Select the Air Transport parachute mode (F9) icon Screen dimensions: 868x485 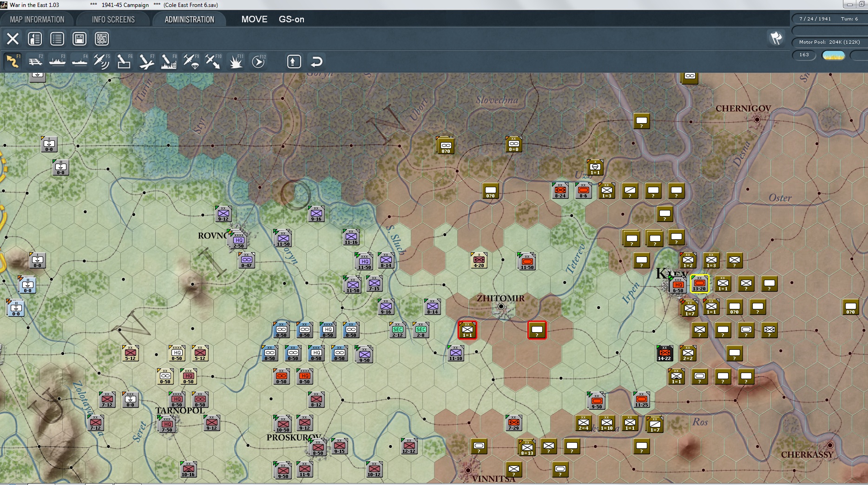point(191,61)
